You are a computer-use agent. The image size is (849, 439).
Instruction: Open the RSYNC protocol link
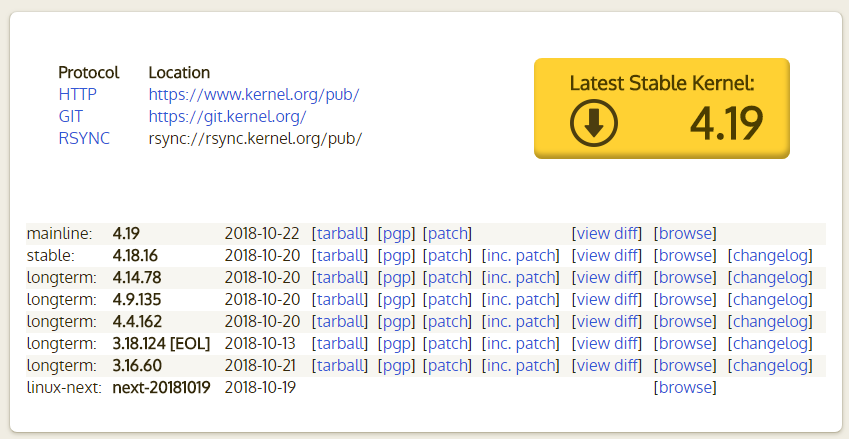pyautogui.click(x=84, y=139)
